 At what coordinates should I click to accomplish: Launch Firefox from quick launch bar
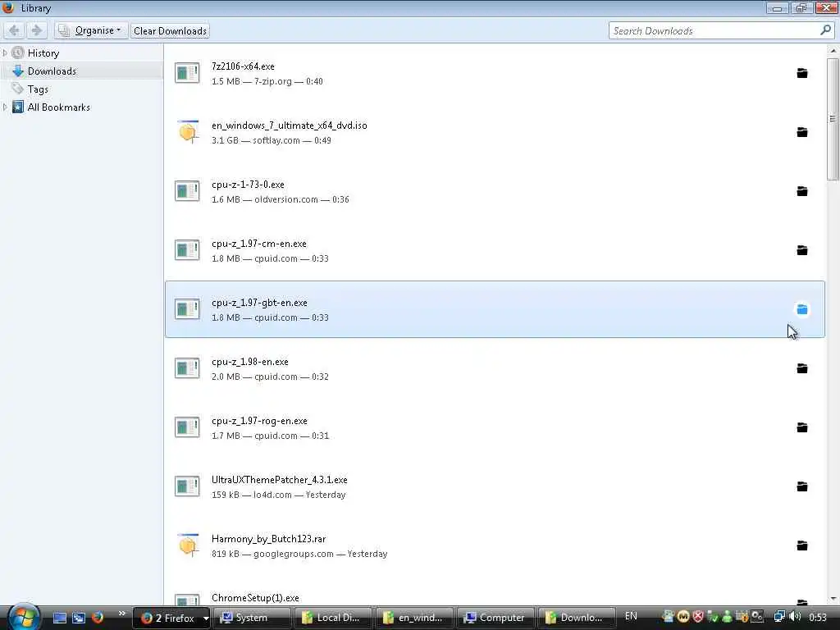coord(98,618)
